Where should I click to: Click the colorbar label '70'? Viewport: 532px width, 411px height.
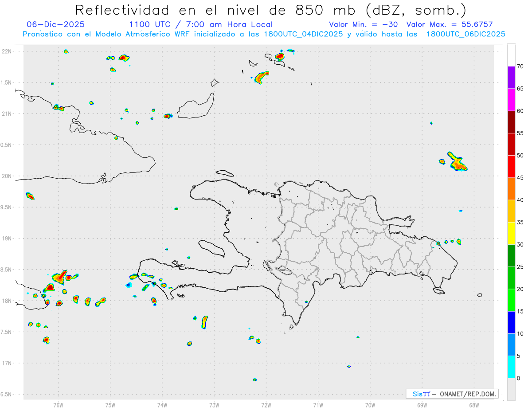(x=520, y=67)
